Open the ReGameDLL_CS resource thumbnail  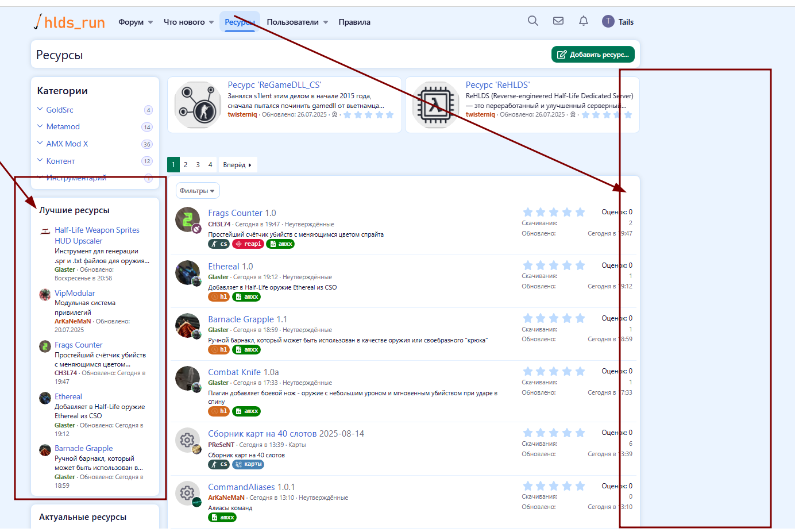198,105
